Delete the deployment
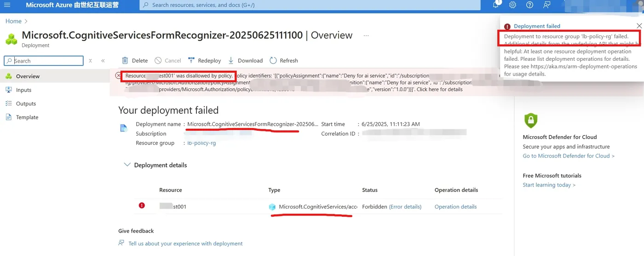644x256 pixels. [135, 60]
